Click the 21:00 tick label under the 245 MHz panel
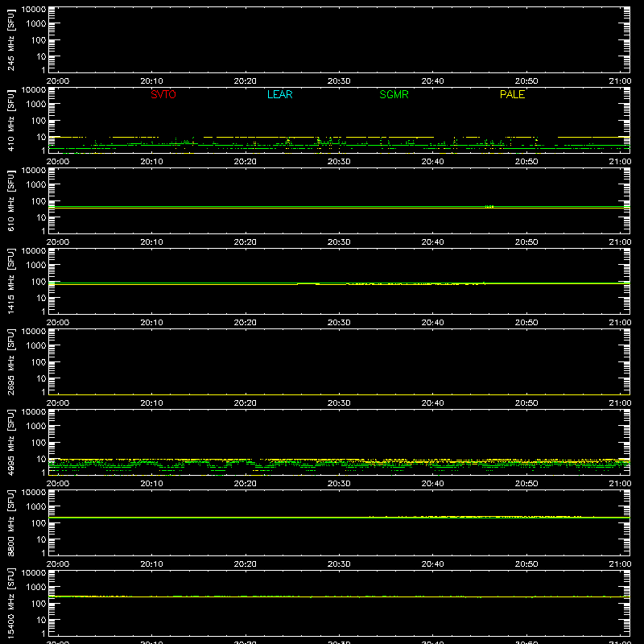Image resolution: width=644 pixels, height=644 pixels. 620,81
